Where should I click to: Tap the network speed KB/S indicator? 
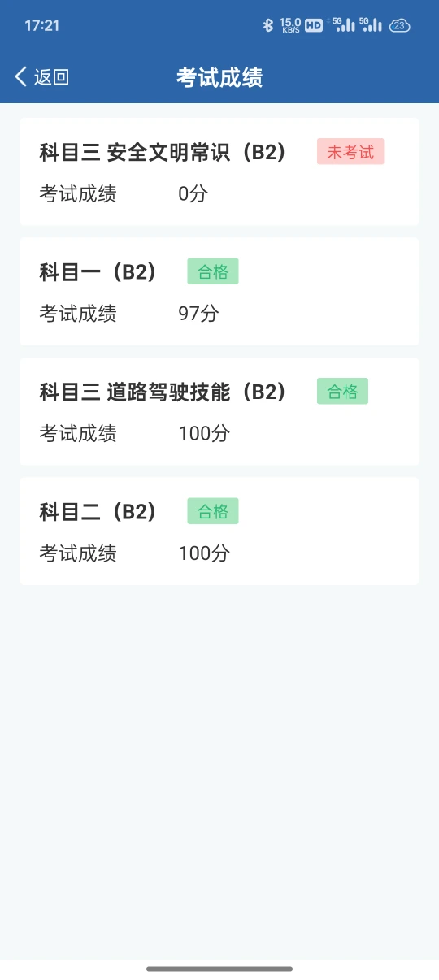(290, 25)
